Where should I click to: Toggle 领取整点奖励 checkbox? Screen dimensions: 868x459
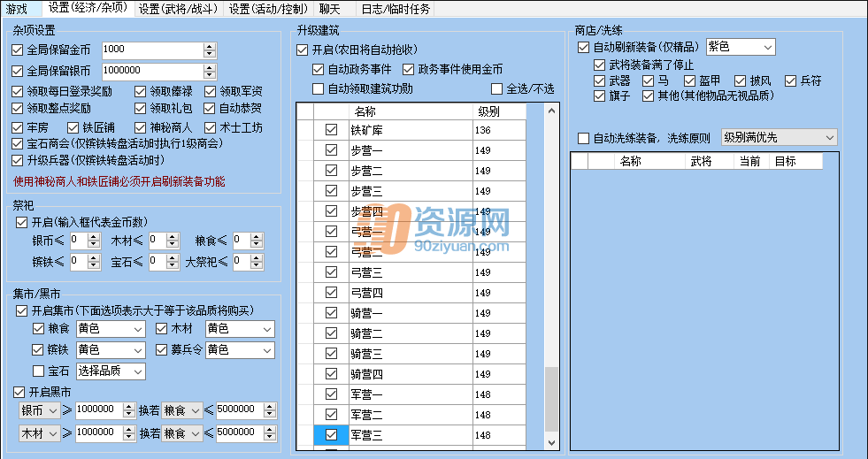coord(17,109)
